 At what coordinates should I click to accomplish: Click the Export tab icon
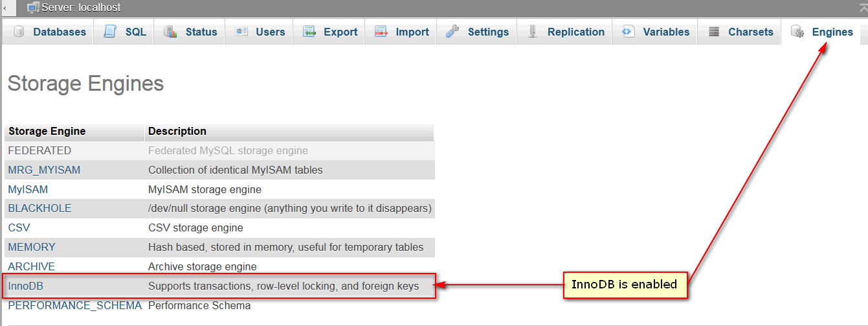(309, 32)
